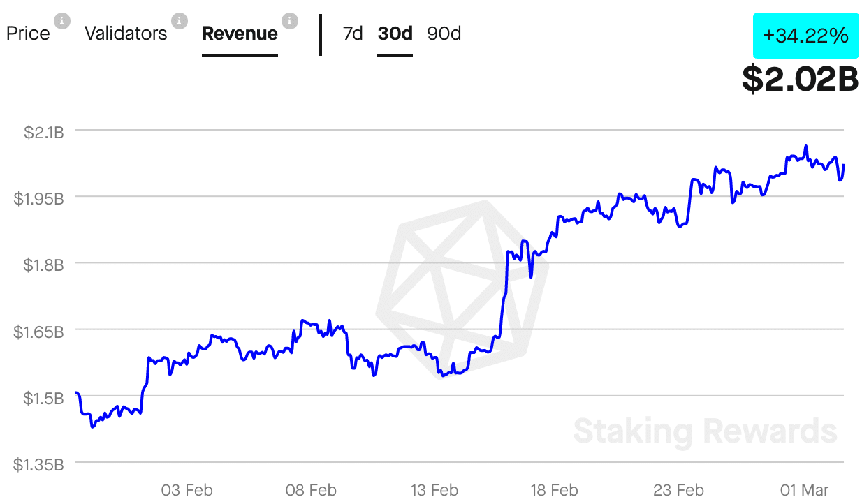
Task: Select the Revenue tab
Action: coord(240,34)
